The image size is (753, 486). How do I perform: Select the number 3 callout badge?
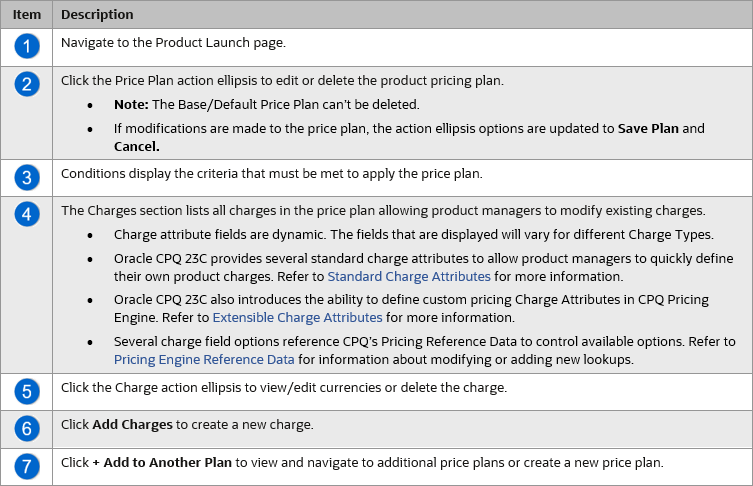tap(27, 176)
